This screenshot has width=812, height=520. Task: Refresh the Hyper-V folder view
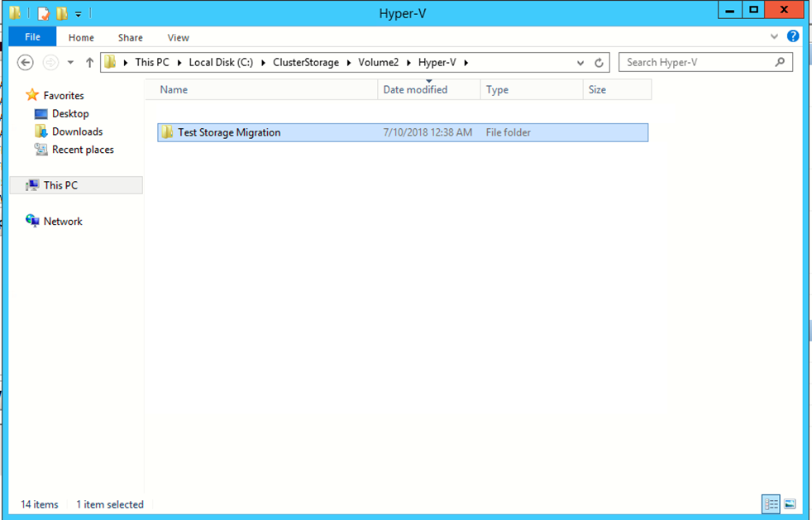coord(599,63)
